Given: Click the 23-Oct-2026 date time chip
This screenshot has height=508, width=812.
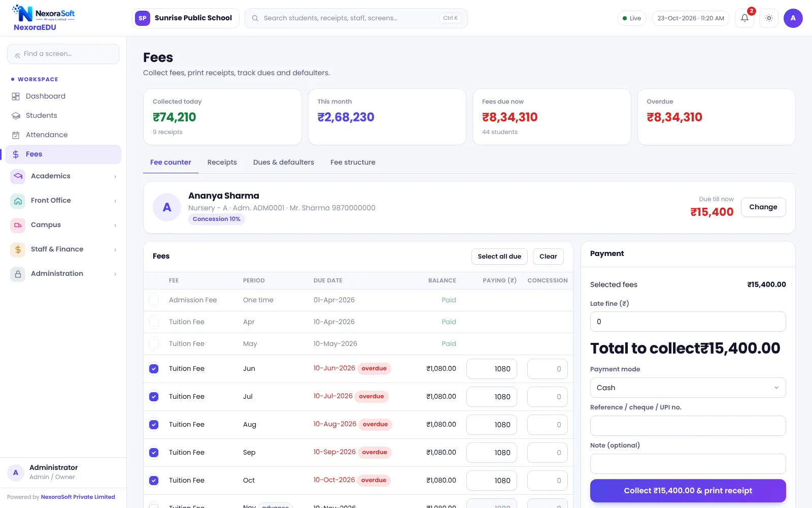Looking at the screenshot, I should click(x=691, y=18).
